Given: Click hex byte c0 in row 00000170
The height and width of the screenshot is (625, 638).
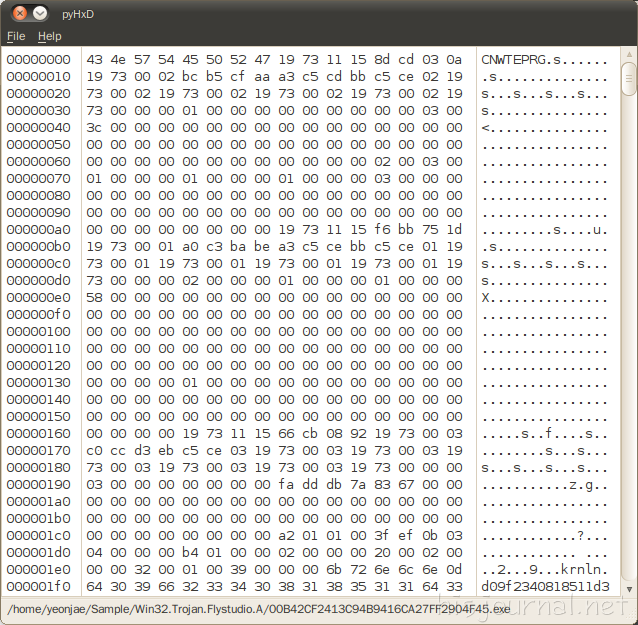Looking at the screenshot, I should pyautogui.click(x=94, y=450).
